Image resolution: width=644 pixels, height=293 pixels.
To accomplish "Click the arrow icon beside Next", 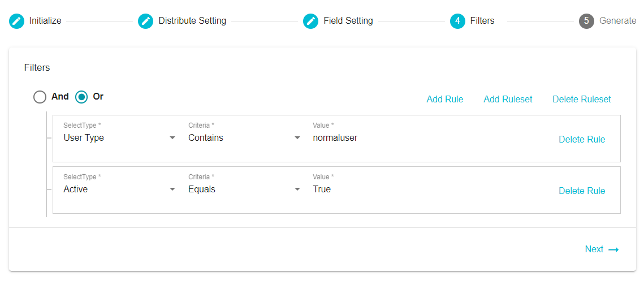I will 613,249.
